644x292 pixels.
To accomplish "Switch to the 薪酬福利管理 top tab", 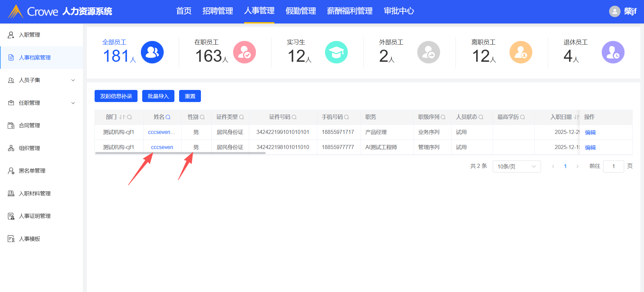I will click(x=350, y=11).
